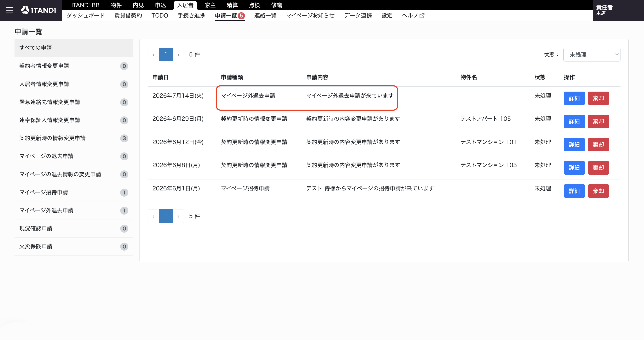
Task: Select the 入居者 tab
Action: click(x=185, y=5)
